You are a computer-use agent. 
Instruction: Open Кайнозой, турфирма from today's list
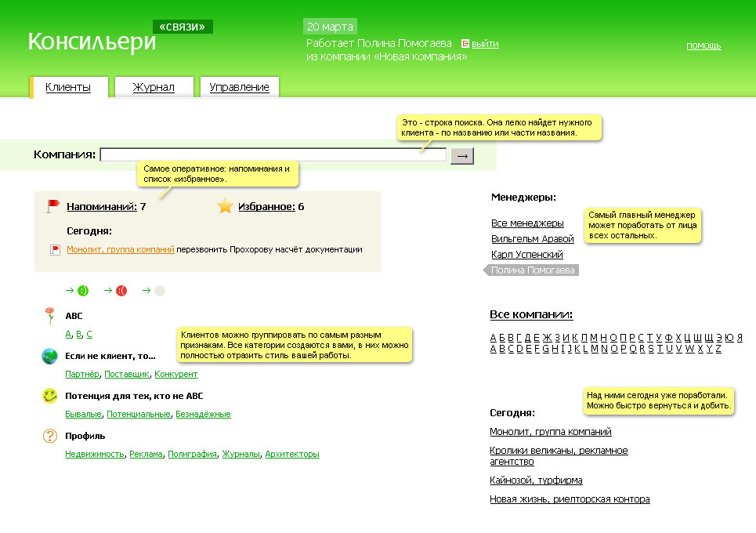pos(536,480)
